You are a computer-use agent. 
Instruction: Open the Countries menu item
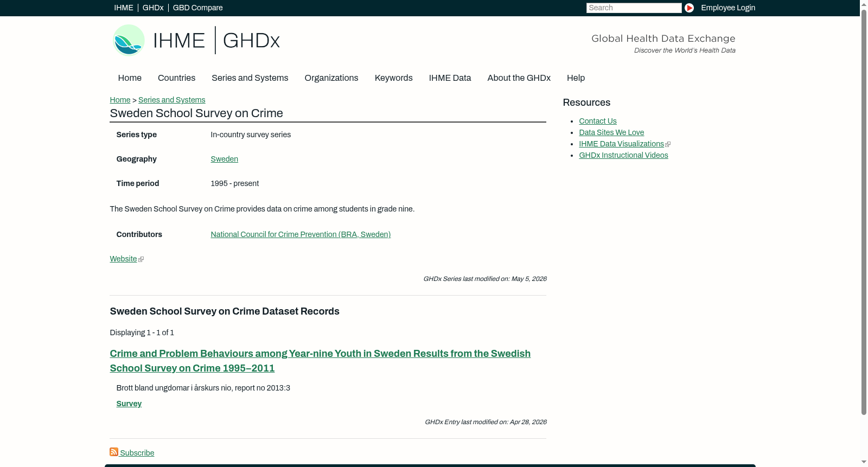click(x=176, y=78)
